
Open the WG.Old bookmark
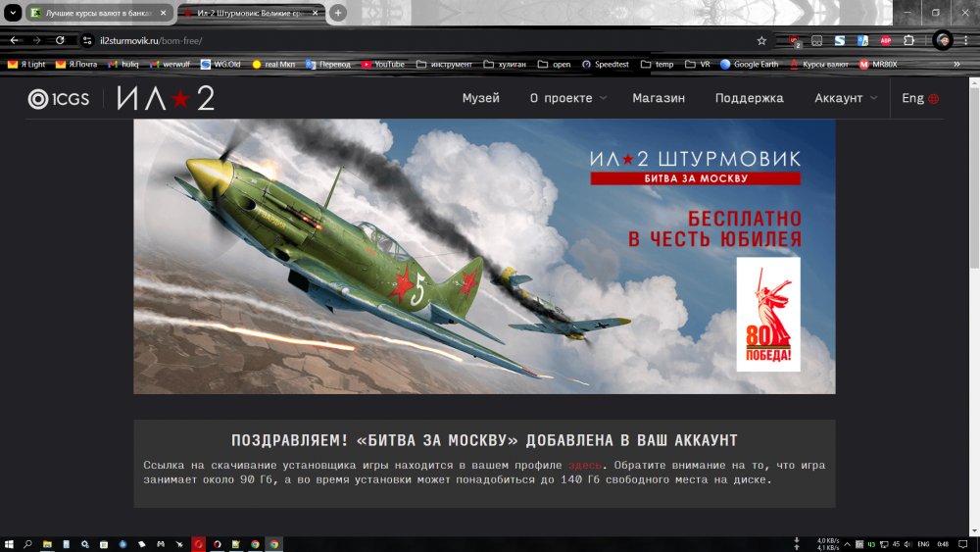(x=220, y=64)
